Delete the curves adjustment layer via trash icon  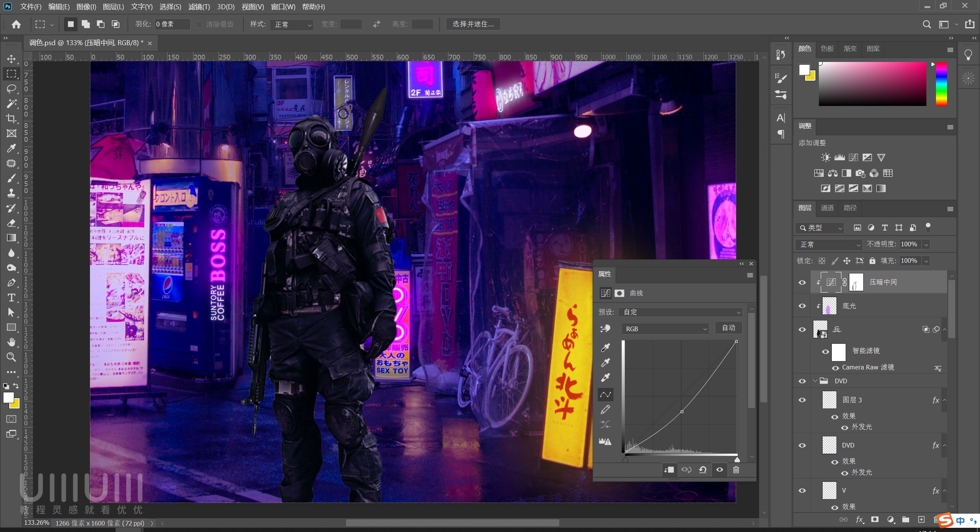[x=736, y=470]
